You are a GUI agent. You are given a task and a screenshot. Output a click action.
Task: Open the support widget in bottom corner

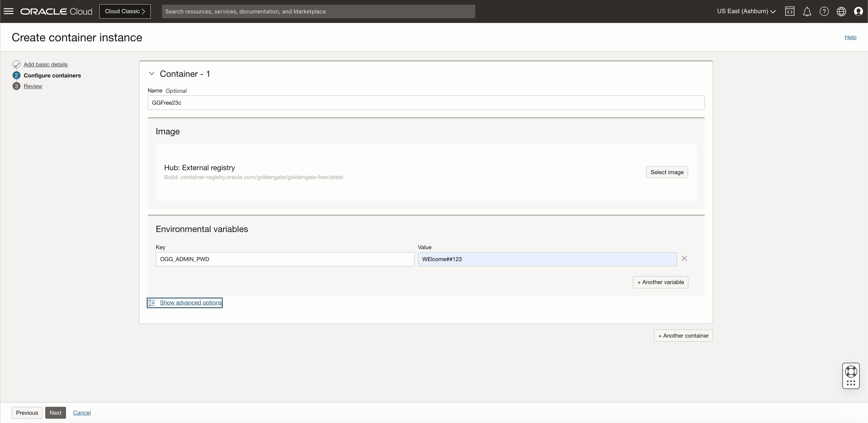(851, 376)
